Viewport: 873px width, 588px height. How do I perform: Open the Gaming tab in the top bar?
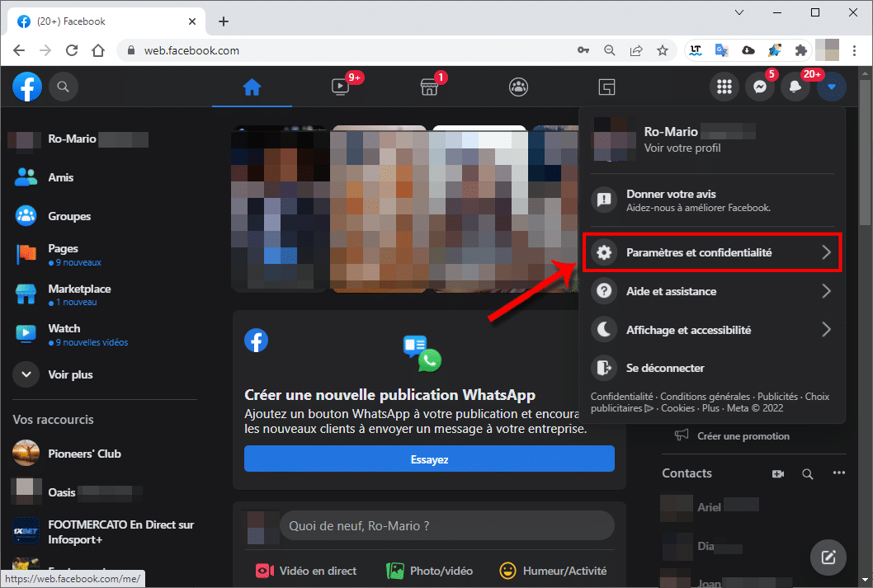coord(606,87)
